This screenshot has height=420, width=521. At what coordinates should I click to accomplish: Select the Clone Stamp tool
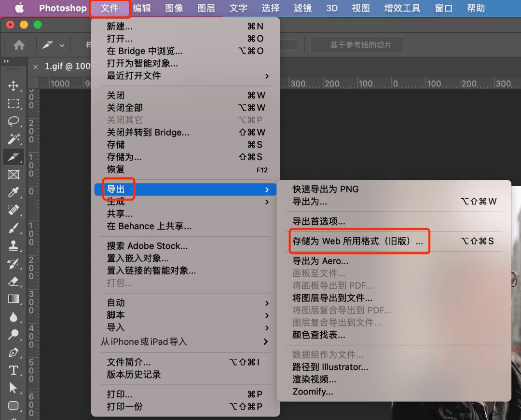coord(14,246)
